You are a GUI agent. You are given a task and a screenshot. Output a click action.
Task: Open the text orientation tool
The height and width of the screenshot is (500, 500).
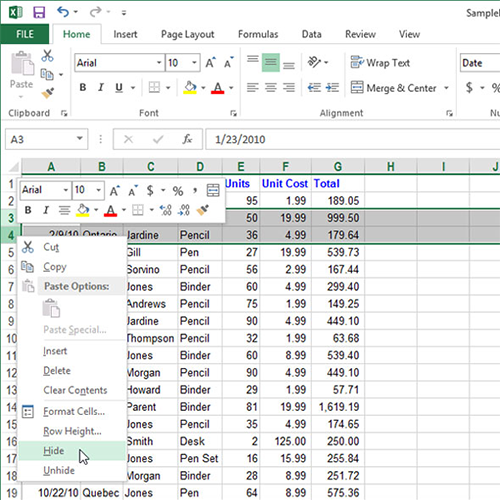point(314,62)
